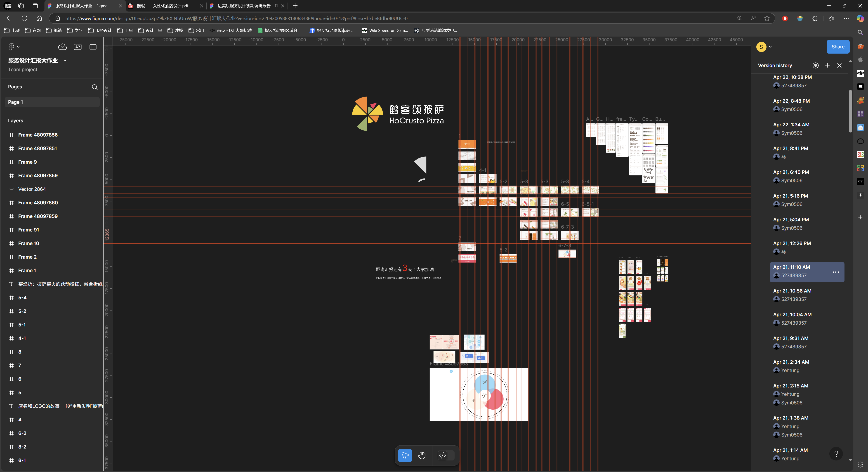868x472 pixels.
Task: Customize Edge sidebar with plus icon
Action: coord(860,217)
